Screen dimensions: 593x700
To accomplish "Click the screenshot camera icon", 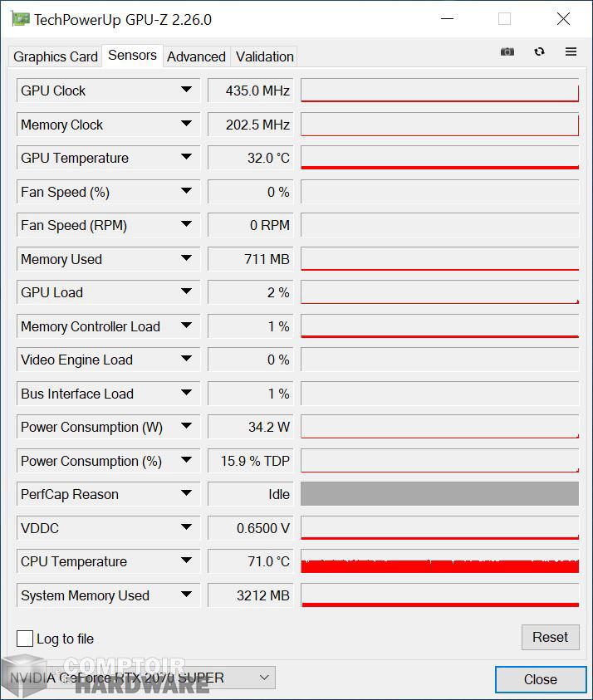I will [x=507, y=51].
